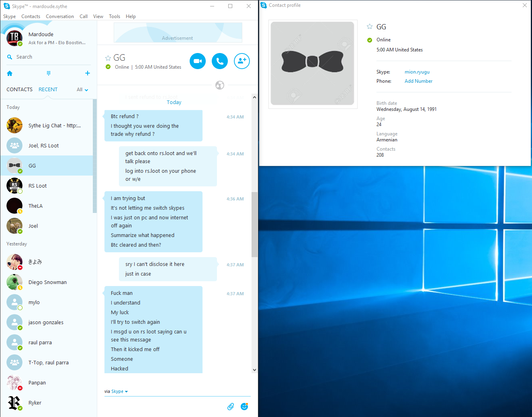Open the Call menu
The height and width of the screenshot is (417, 532).
pos(84,16)
